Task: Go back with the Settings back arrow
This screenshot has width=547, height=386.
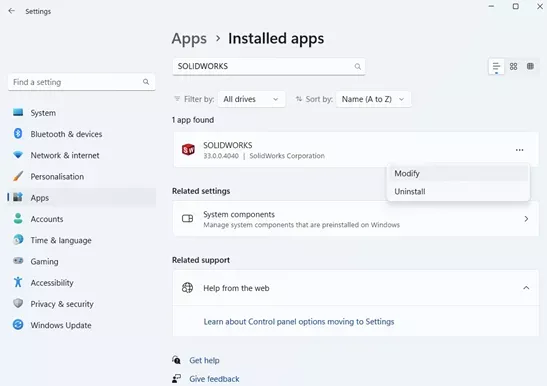Action: click(12, 11)
